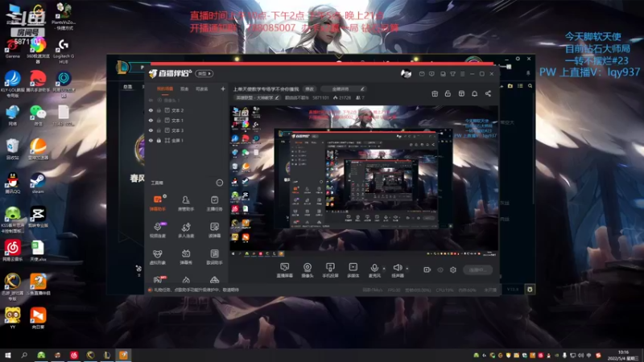
Task: Toggle lock on layer 文本 3
Action: [159, 130]
